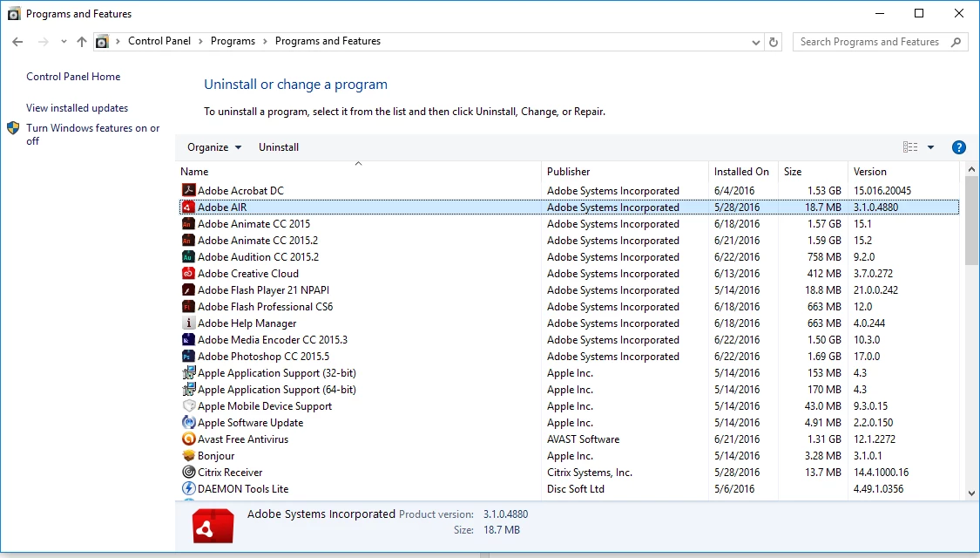The image size is (980, 558).
Task: Click the 6/4/2016 install date cell
Action: (x=734, y=190)
